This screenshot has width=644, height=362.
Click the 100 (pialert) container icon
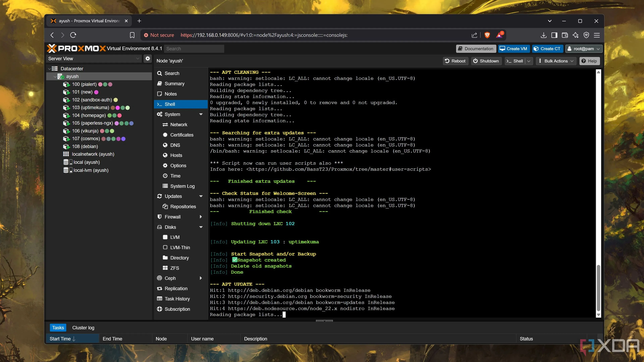pyautogui.click(x=66, y=84)
